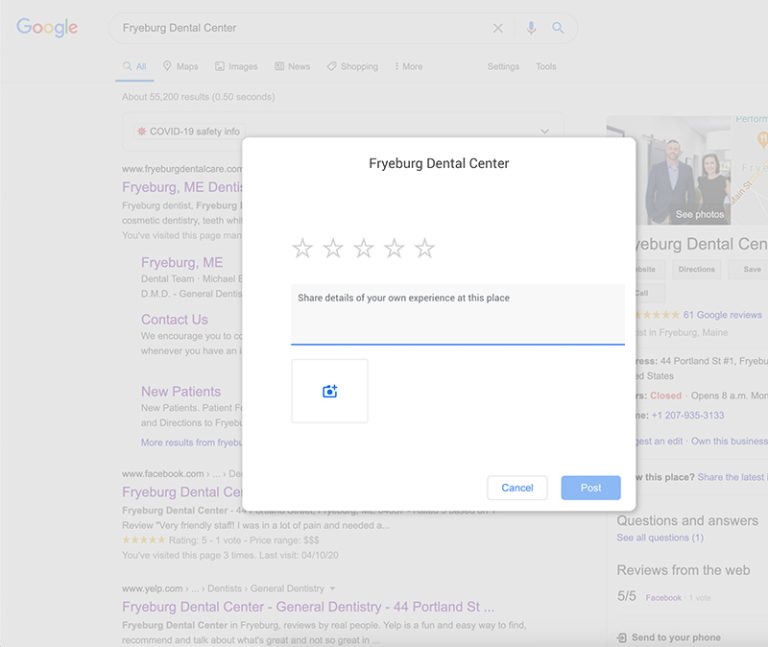The height and width of the screenshot is (647, 768).
Task: Select the first rating star
Action: pos(302,248)
